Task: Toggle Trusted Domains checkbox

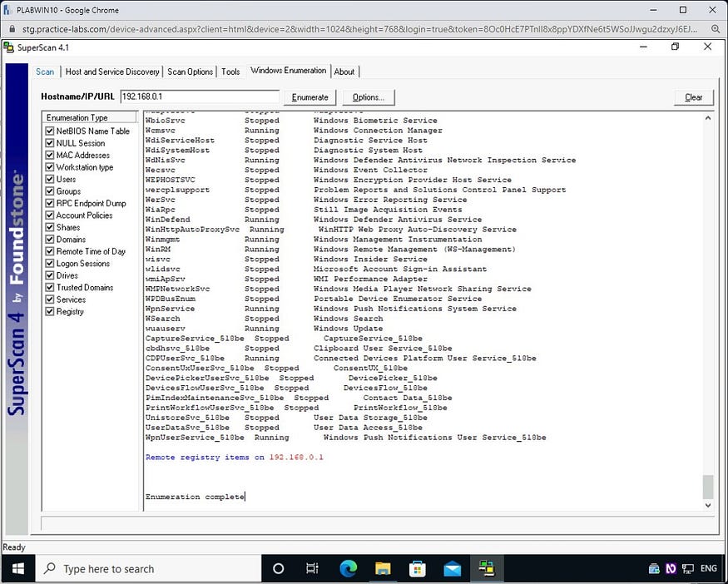Action: [x=50, y=287]
